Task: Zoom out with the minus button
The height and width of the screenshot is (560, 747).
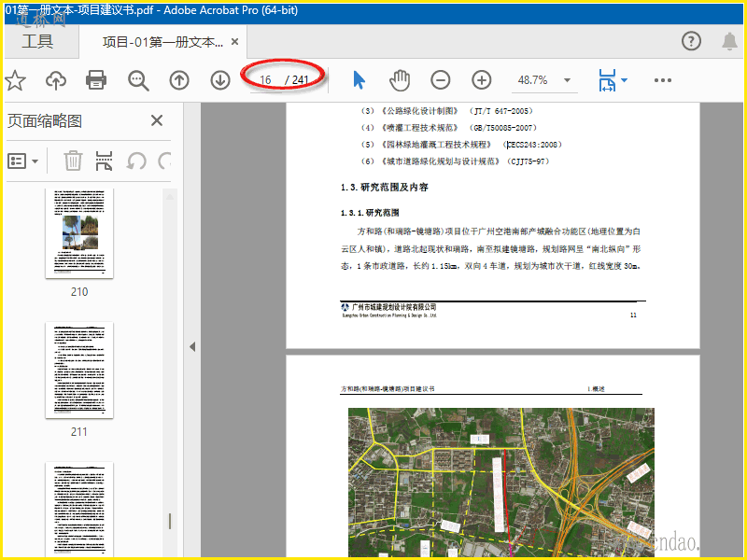Action: 441,80
